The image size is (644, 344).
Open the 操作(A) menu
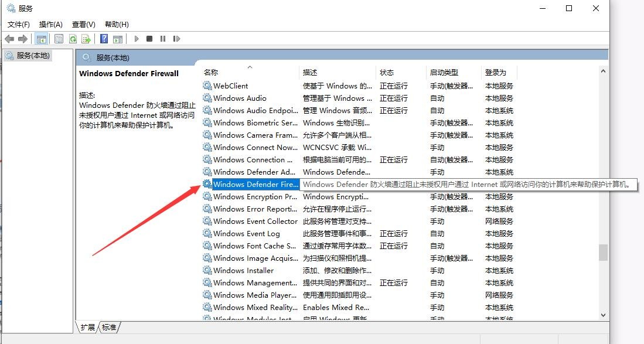coord(50,25)
